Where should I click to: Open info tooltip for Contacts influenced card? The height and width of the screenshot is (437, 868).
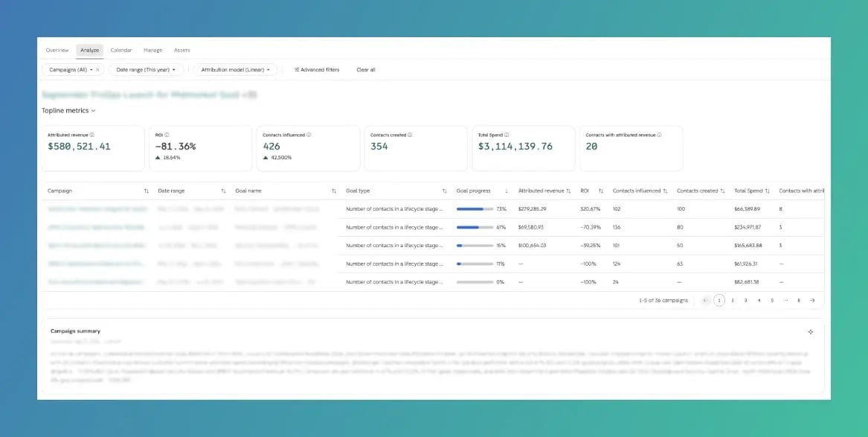coord(309,135)
